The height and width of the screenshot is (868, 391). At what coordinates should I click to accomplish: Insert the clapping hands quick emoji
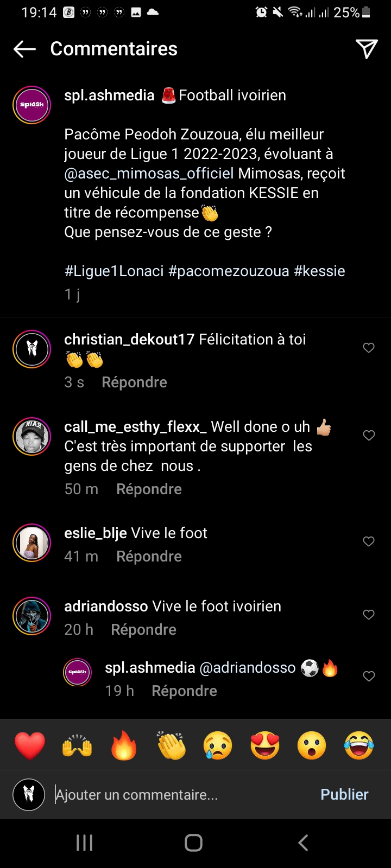click(x=171, y=745)
